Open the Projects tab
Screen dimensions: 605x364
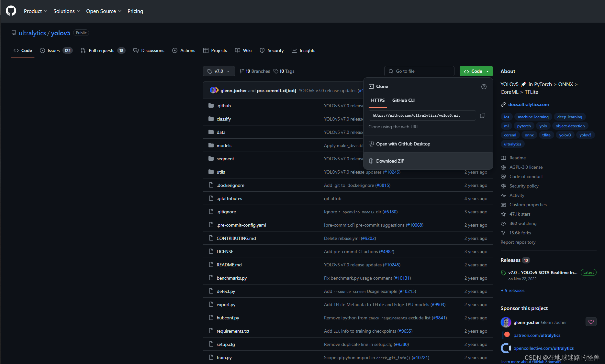215,50
